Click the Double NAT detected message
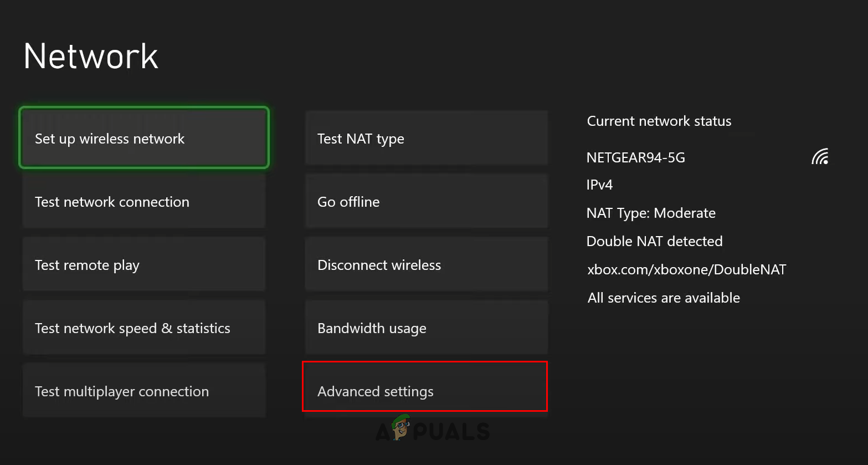 tap(654, 241)
